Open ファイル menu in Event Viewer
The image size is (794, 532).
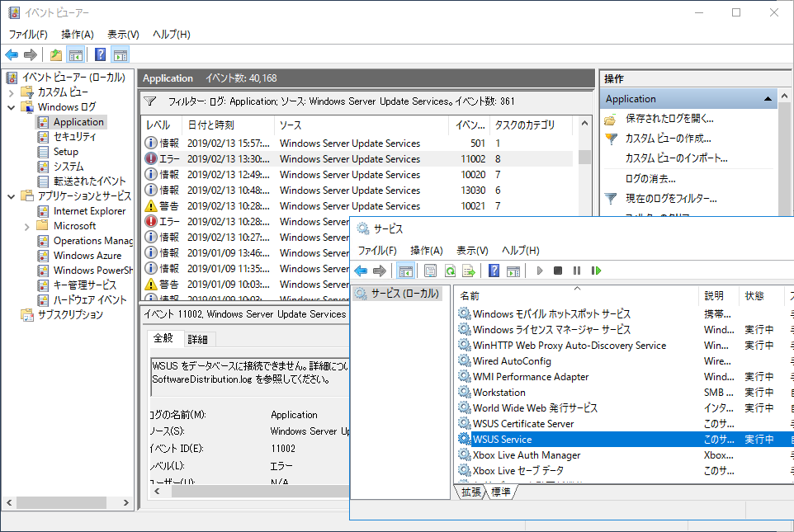coord(28,35)
